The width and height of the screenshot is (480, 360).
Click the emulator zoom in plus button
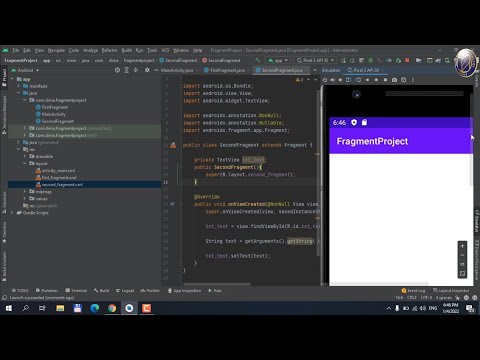[x=462, y=246]
